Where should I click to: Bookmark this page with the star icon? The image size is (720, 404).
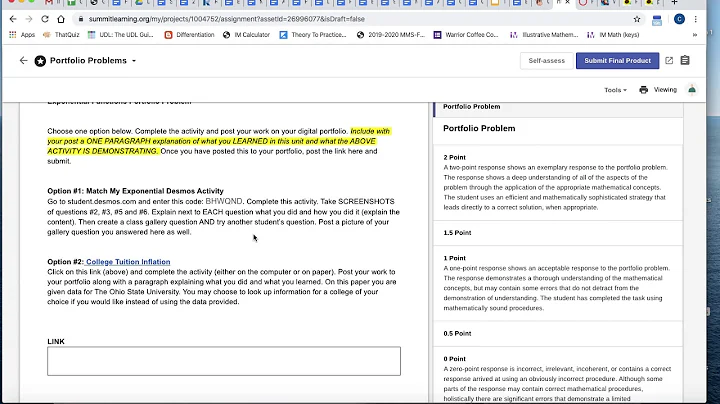pyautogui.click(x=636, y=19)
